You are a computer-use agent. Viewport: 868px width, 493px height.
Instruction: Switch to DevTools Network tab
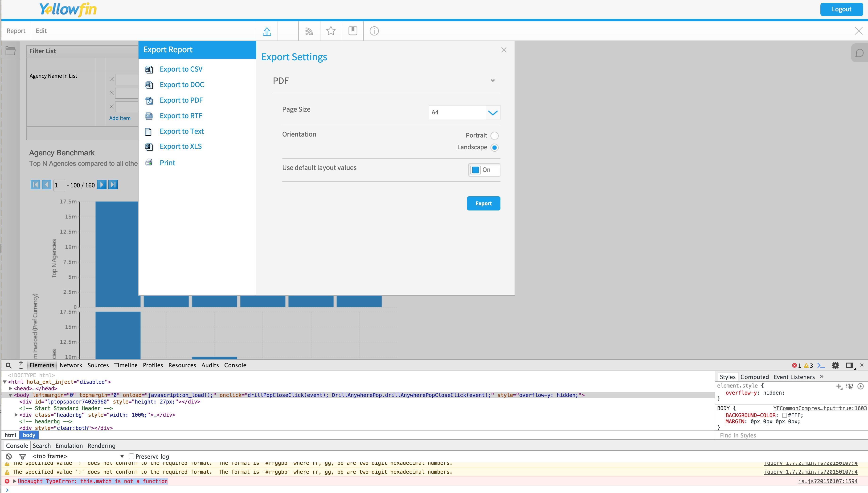[x=71, y=365]
